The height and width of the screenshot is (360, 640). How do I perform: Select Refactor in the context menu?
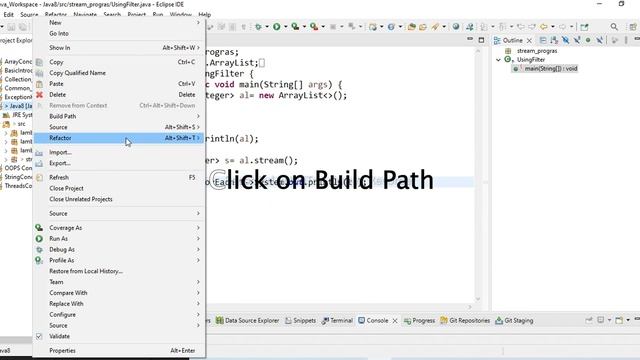119,138
